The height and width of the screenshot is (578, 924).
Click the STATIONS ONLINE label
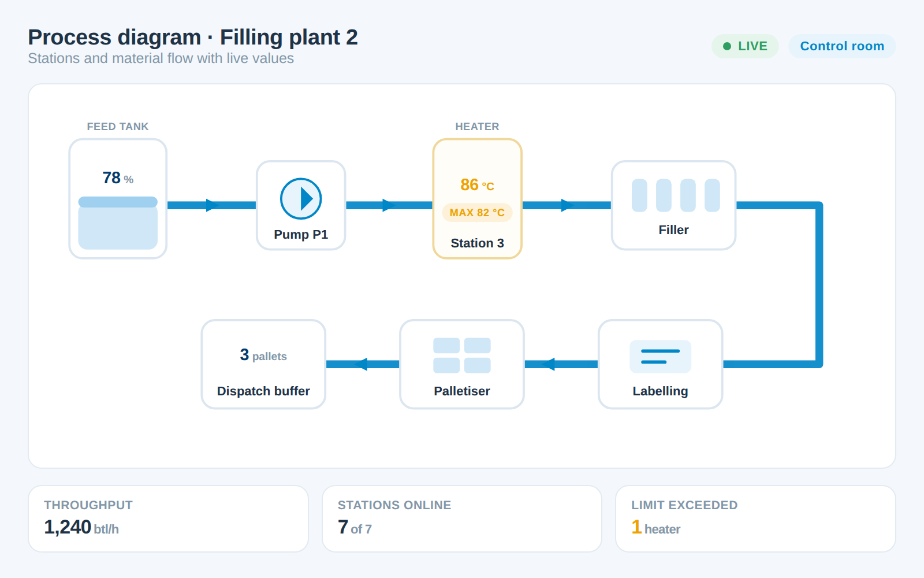[394, 505]
